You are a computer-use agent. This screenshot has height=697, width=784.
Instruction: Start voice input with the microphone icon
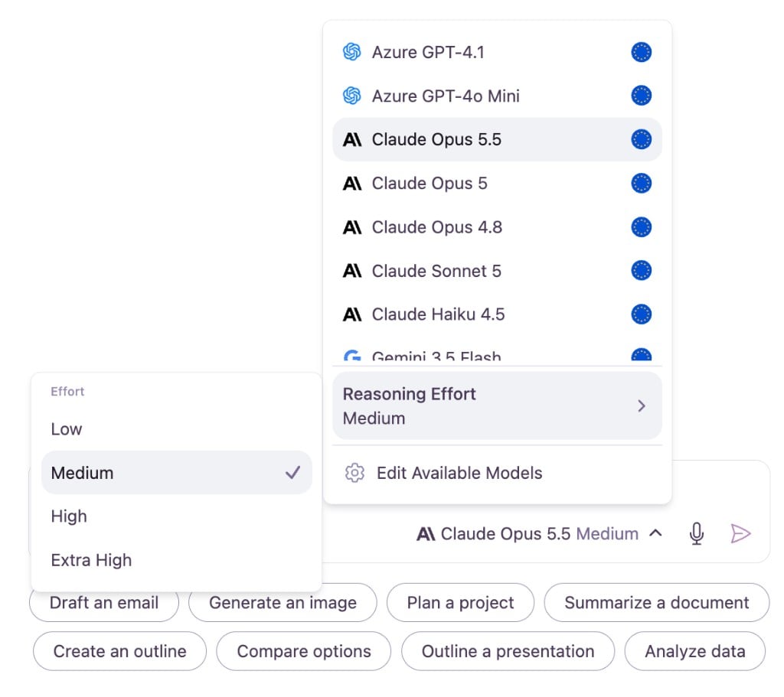coord(697,533)
